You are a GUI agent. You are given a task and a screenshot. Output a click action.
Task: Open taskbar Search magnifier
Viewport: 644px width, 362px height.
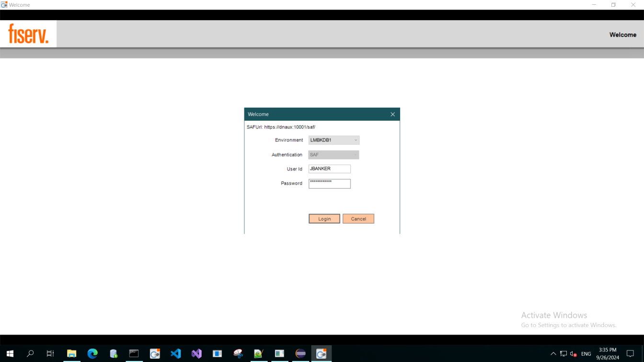click(x=30, y=354)
